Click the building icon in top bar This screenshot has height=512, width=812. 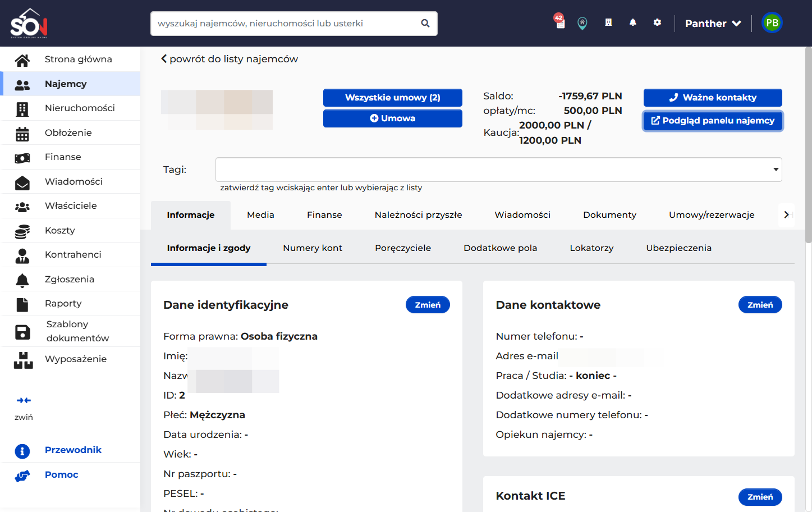(x=608, y=22)
